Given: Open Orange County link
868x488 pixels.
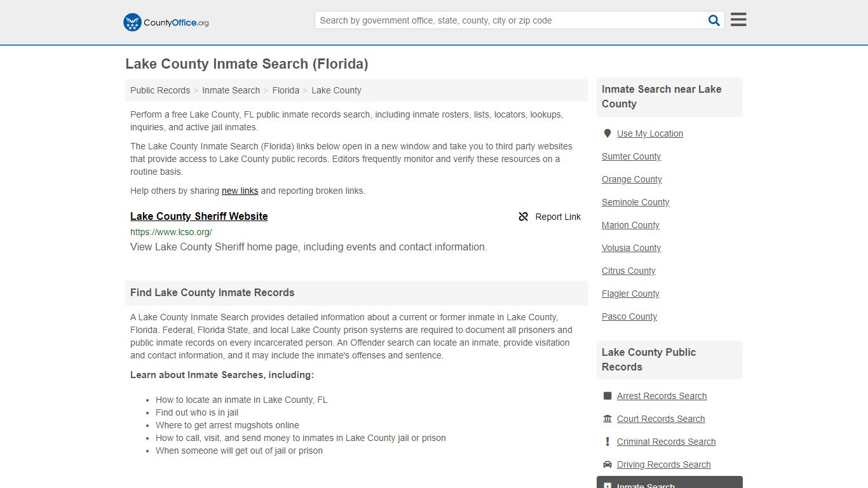Looking at the screenshot, I should pos(632,179).
